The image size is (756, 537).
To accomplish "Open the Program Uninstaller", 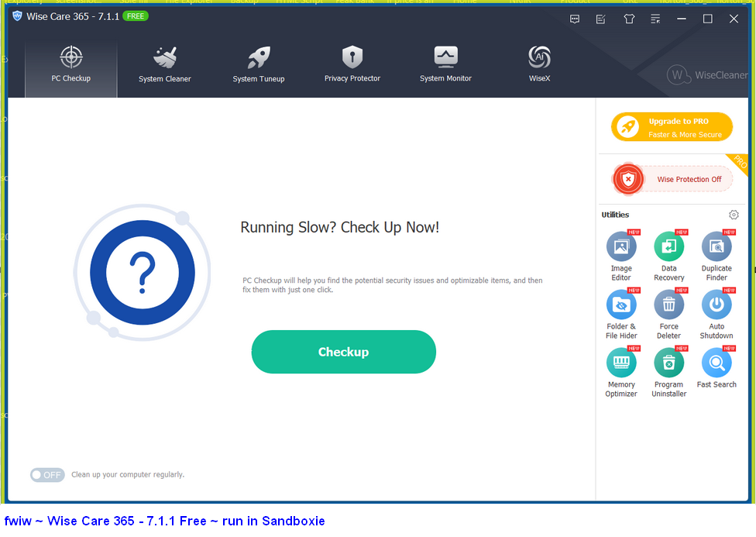I will [668, 363].
